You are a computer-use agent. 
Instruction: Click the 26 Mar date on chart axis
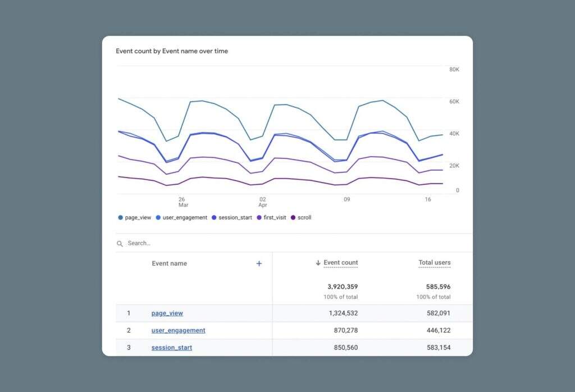(x=181, y=202)
